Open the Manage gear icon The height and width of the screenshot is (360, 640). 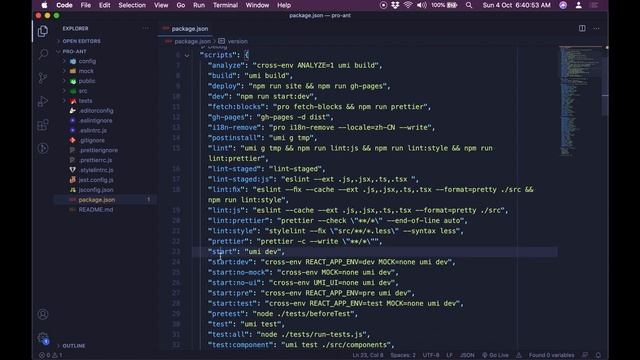coord(42,338)
